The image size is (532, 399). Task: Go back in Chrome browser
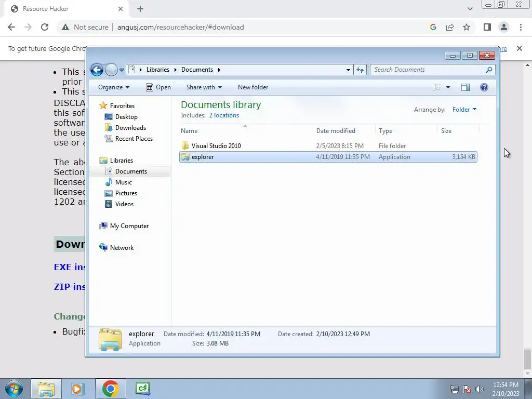pyautogui.click(x=11, y=27)
